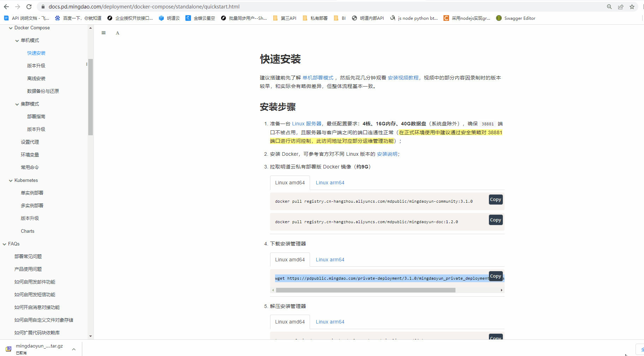
Task: Open 如何启用发短信功能 in sidebar
Action: pos(35,295)
